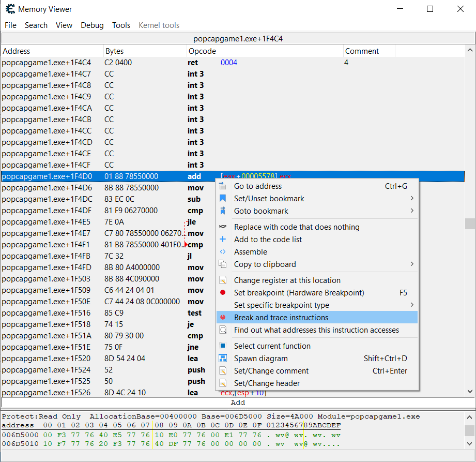
Task: Choose Replace with code that does nothing
Action: pyautogui.click(x=317, y=227)
